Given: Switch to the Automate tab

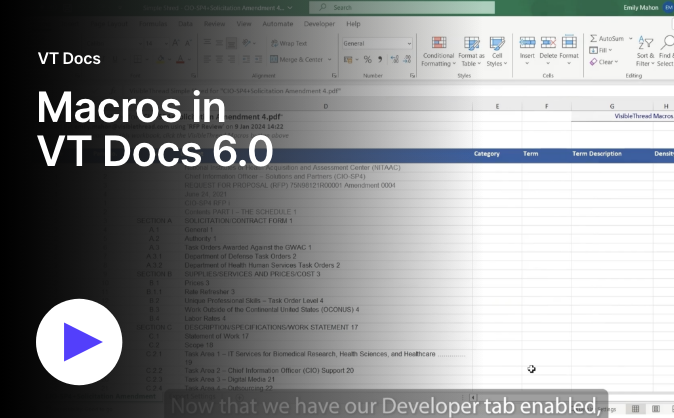Looking at the screenshot, I should (x=277, y=23).
